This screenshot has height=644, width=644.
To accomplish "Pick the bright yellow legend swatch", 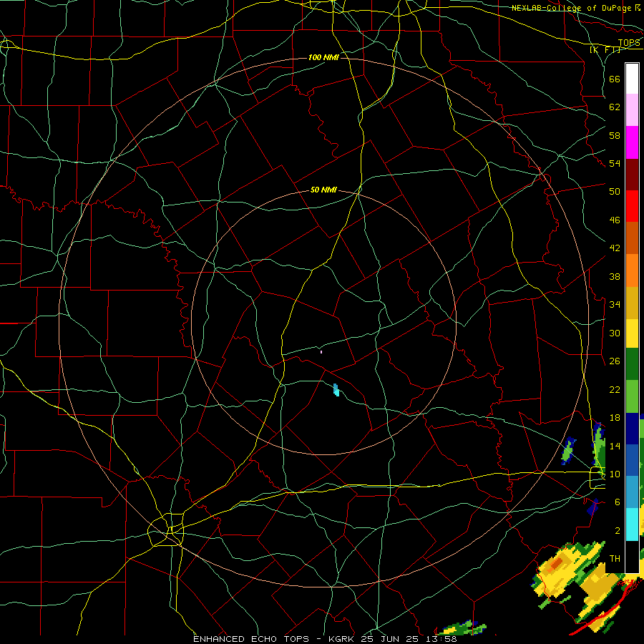I will 632,333.
